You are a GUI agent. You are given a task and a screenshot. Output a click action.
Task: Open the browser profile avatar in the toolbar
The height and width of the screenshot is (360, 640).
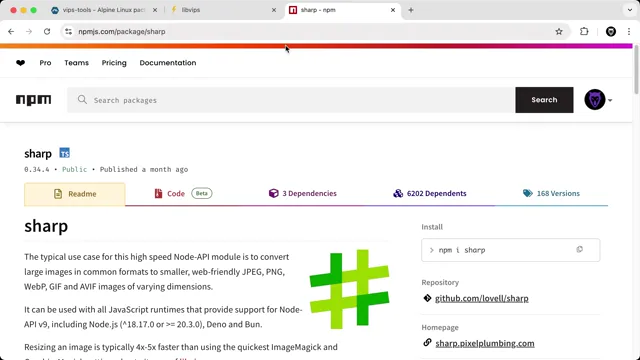click(x=611, y=31)
